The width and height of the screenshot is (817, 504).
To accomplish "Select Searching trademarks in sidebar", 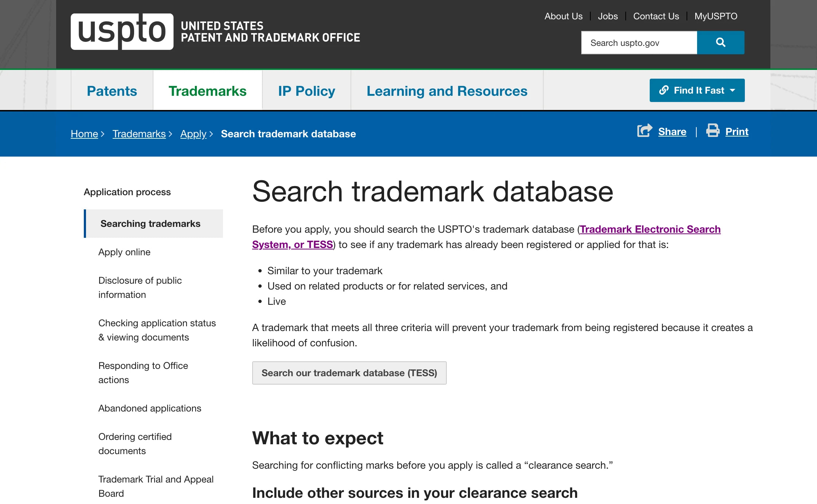I will click(x=150, y=223).
